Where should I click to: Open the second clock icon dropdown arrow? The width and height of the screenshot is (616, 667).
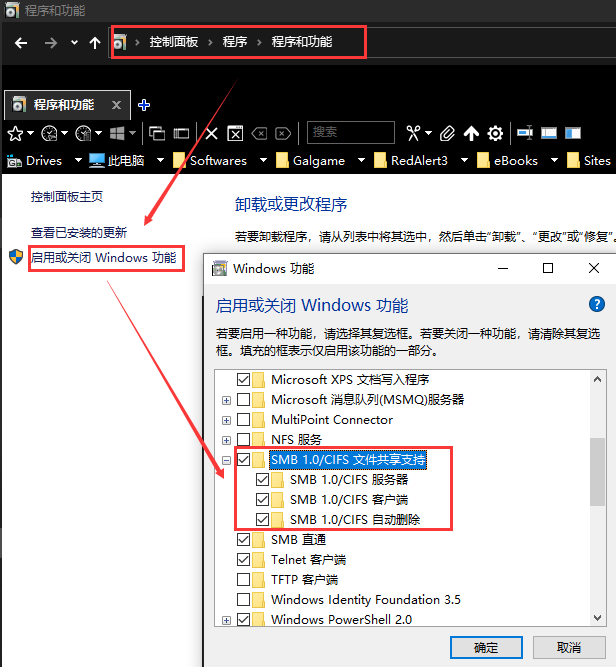98,134
